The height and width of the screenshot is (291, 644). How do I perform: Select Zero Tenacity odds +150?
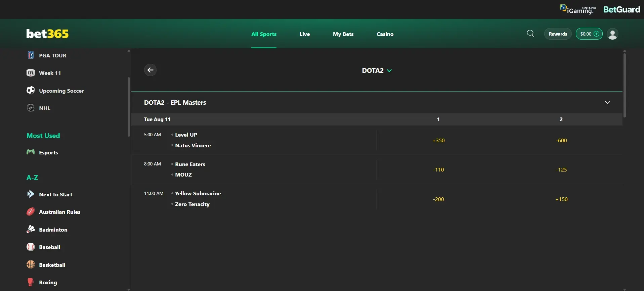point(561,199)
